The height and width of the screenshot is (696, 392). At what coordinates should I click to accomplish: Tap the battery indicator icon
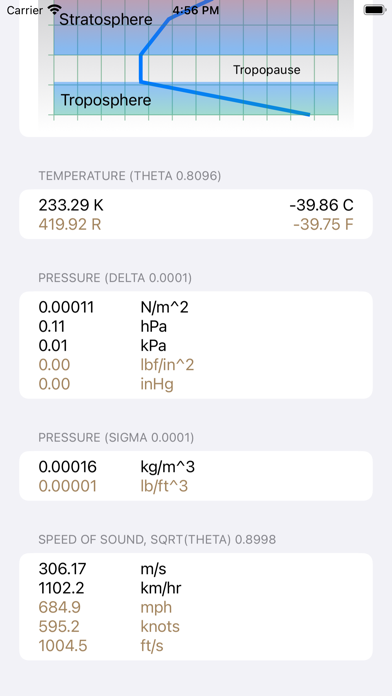[x=375, y=10]
